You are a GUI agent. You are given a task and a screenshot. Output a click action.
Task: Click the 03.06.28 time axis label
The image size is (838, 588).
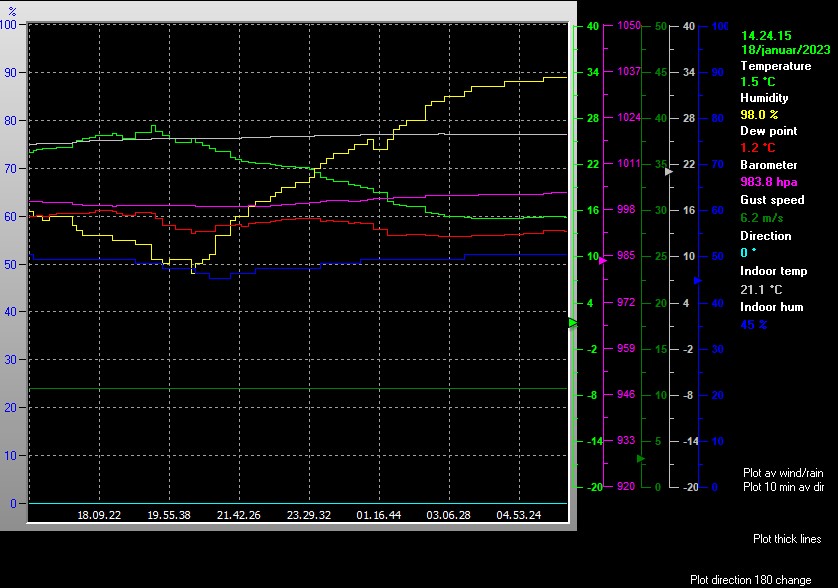449,515
